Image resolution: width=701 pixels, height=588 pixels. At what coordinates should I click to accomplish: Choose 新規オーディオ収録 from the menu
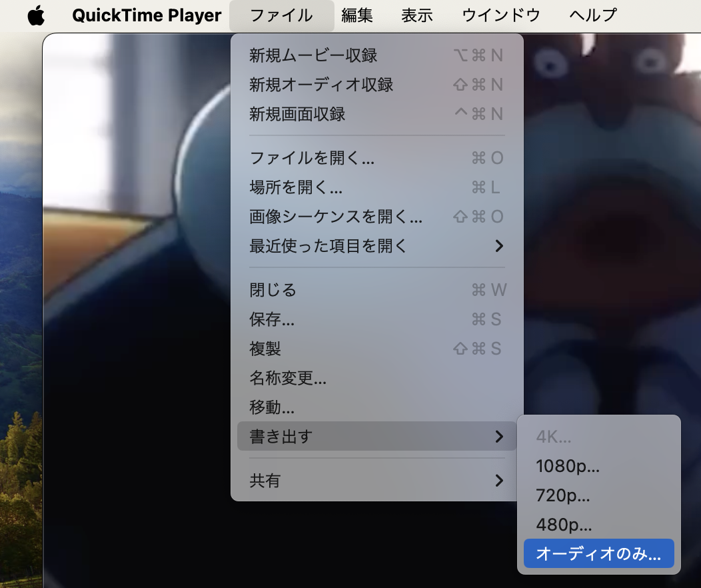point(377,85)
